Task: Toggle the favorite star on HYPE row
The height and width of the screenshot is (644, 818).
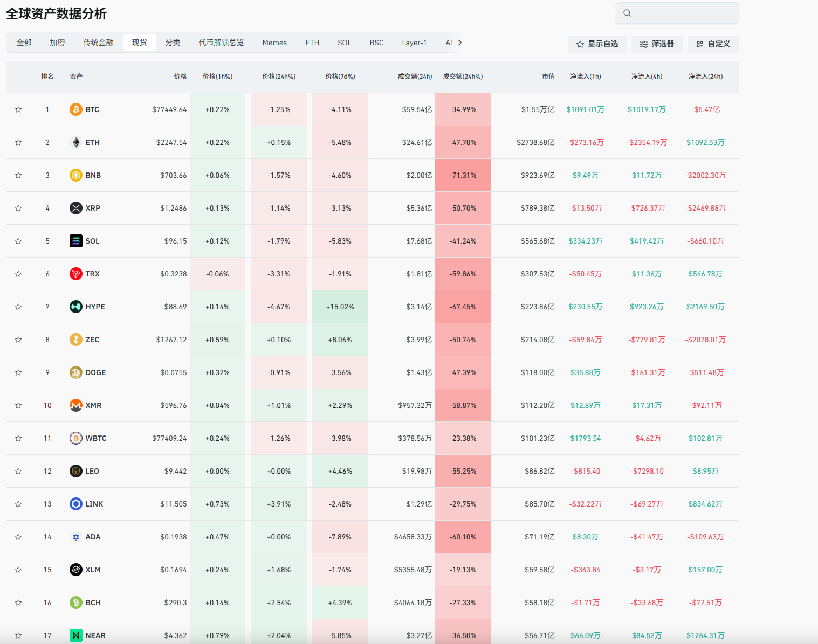Action: tap(18, 307)
